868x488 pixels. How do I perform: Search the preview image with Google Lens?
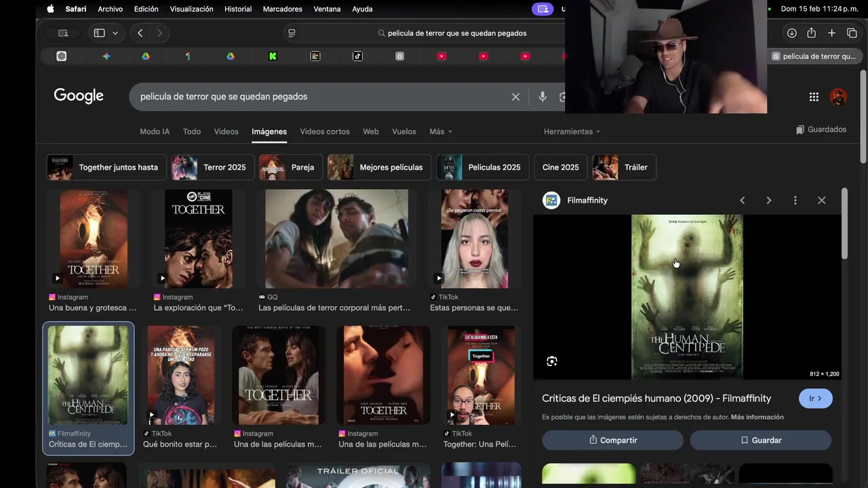(552, 361)
